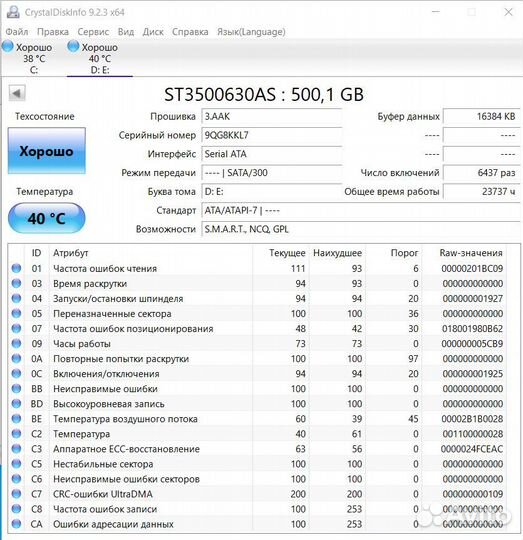Click the Интерфейс field Serial ATA
Screen dimensions: 523x540
tap(271, 154)
